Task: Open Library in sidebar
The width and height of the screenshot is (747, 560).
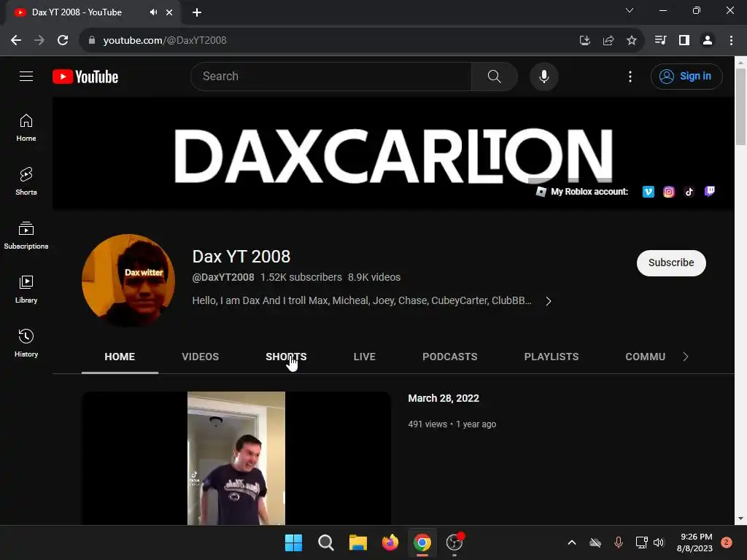Action: pos(26,289)
